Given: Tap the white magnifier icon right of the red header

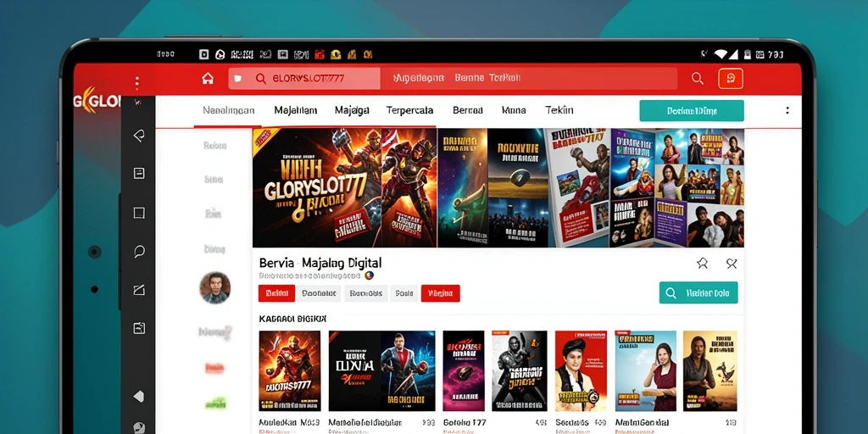Looking at the screenshot, I should click(x=698, y=79).
